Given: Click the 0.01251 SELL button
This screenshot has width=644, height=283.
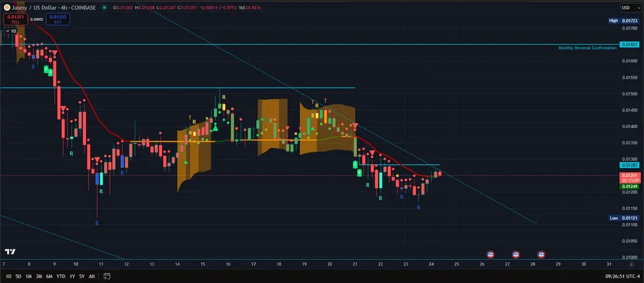Looking at the screenshot, I should pos(16,19).
